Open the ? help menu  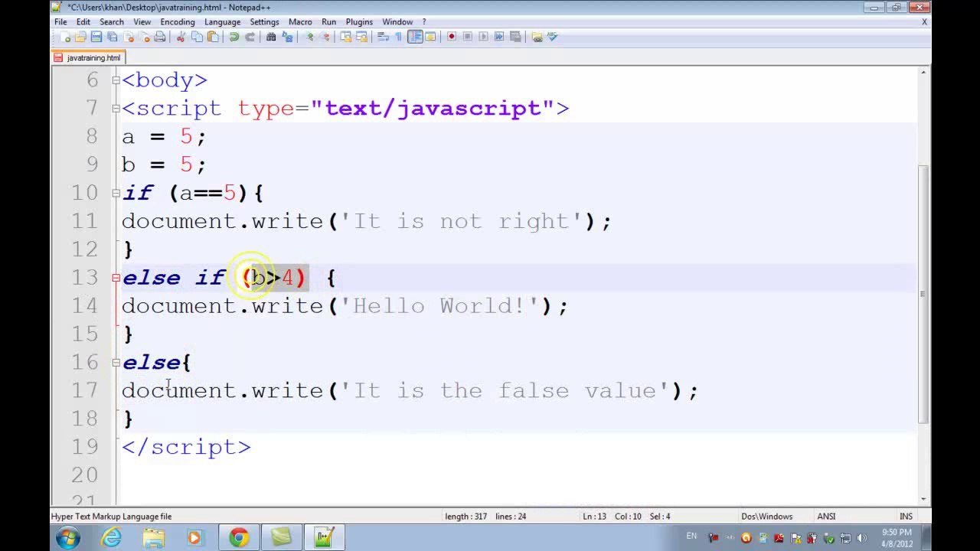click(424, 22)
